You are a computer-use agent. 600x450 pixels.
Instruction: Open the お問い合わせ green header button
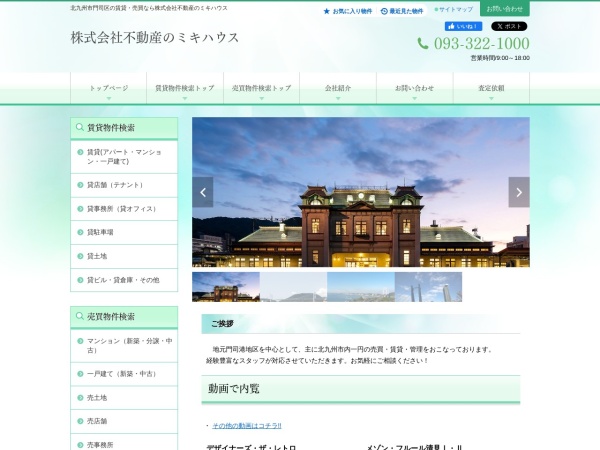(504, 9)
